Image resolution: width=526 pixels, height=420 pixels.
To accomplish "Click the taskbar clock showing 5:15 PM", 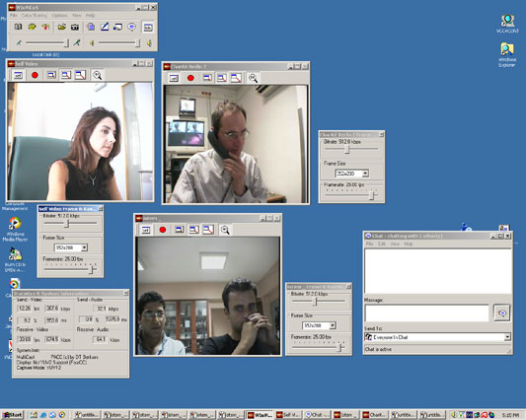I will pyautogui.click(x=510, y=415).
